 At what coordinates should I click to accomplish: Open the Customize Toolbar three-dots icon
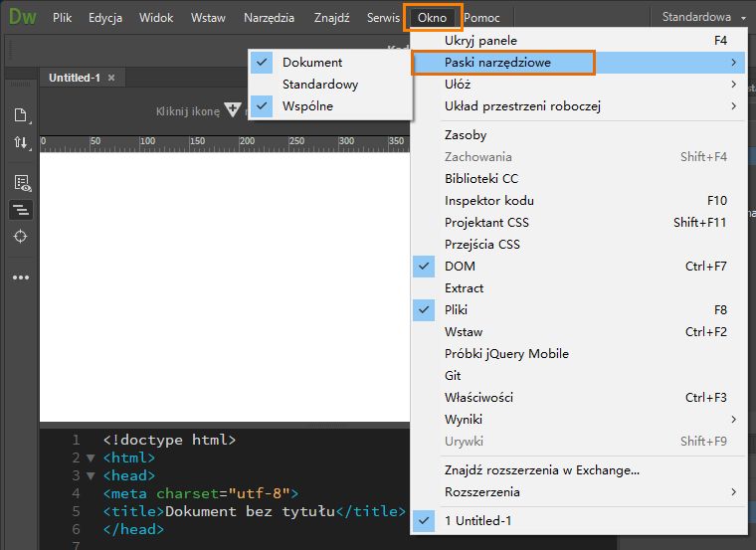pos(21,277)
